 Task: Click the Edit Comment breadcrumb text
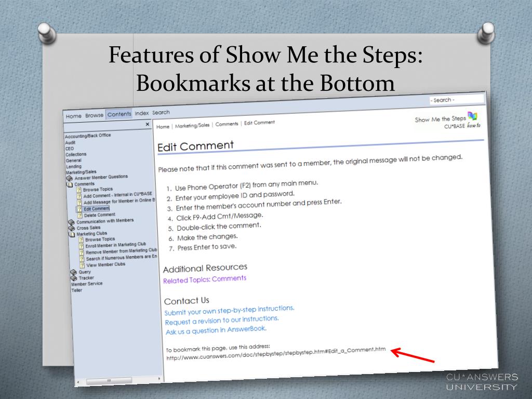[260, 123]
